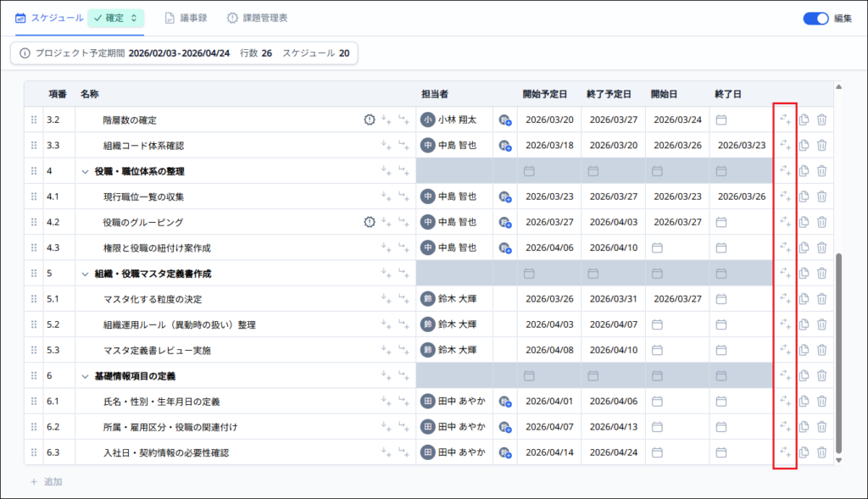The image size is (868, 499).
Task: Add a child row under 4.3 権限と役職の紐付け案作成
Action: coord(403,248)
